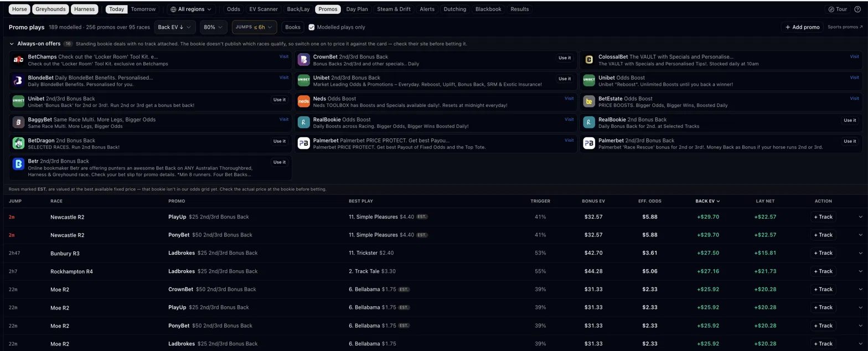This screenshot has width=868, height=351.
Task: Visit the BetChamps offer
Action: 284,56
